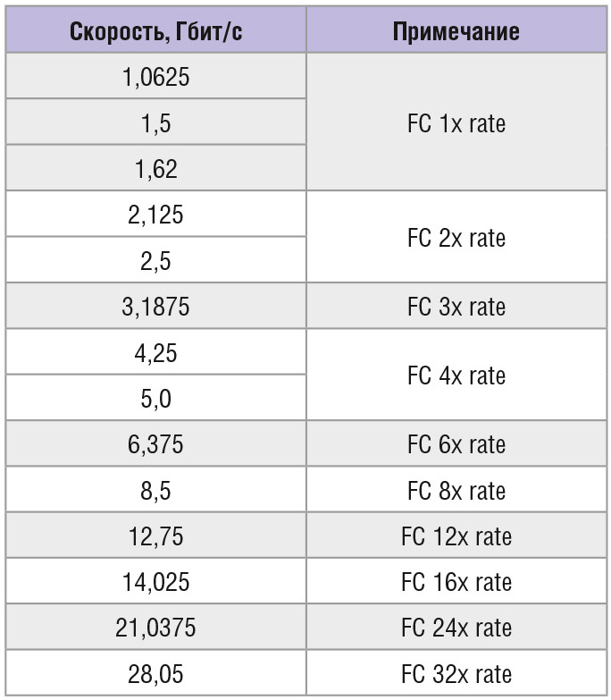This screenshot has height=700, width=611.
Task: Click the cell showing 5,0
Action: 156,399
